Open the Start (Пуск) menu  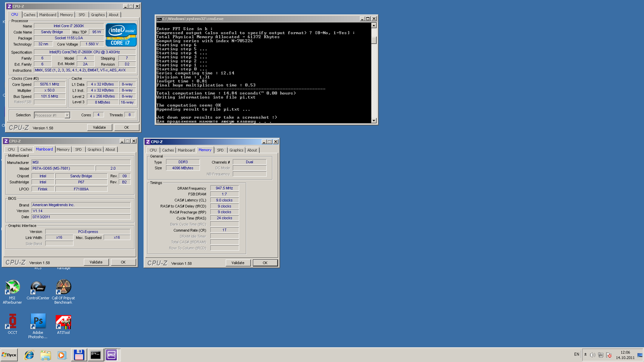coord(9,355)
